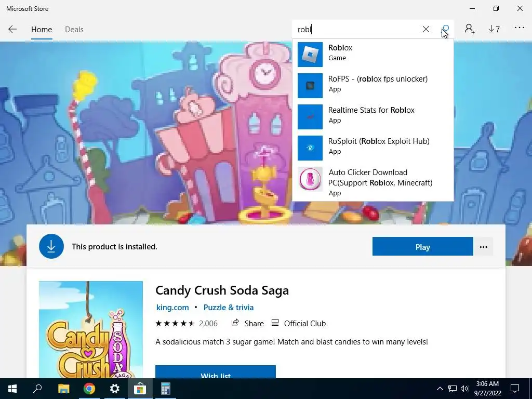Open the sign-in account icon

(x=470, y=29)
